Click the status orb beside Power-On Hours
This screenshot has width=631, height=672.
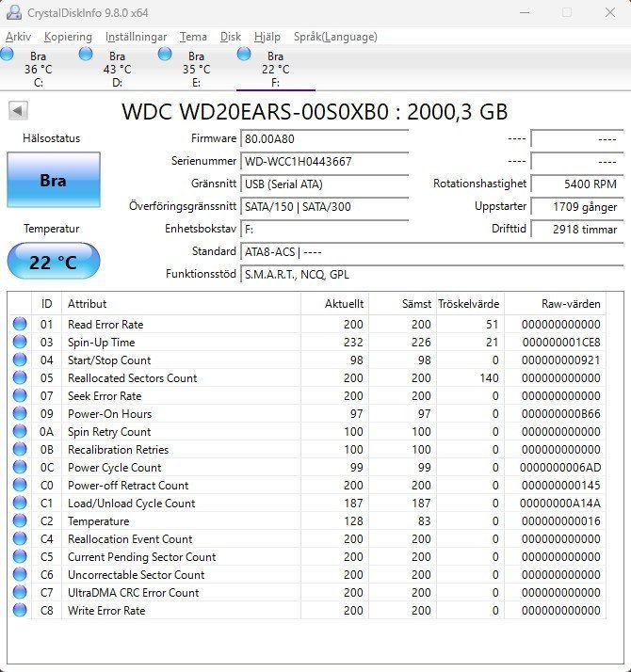pyautogui.click(x=20, y=414)
